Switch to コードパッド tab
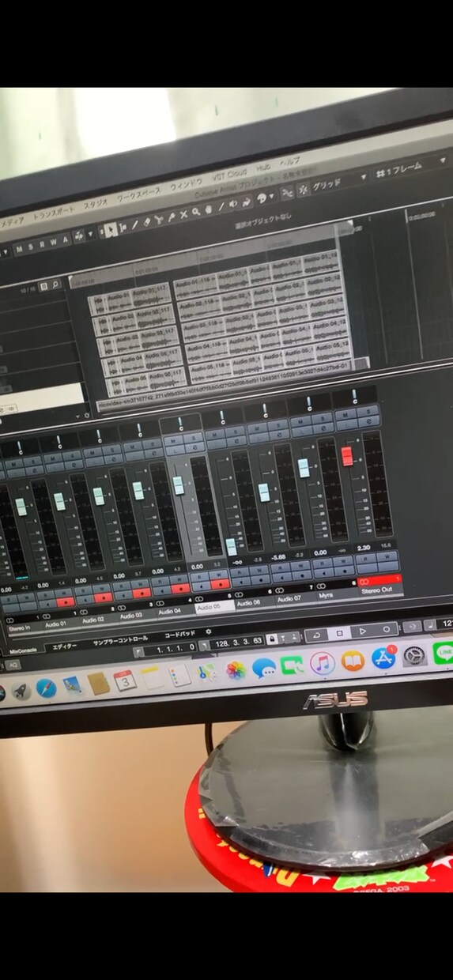 pyautogui.click(x=179, y=635)
